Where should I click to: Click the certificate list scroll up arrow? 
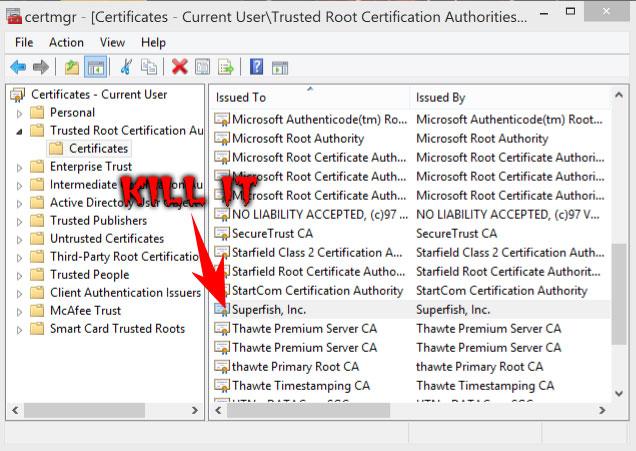click(x=619, y=96)
